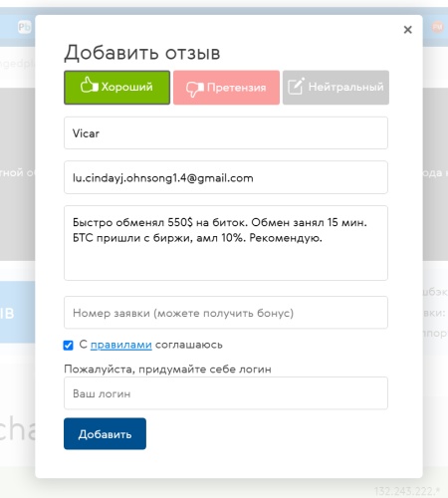Click the email field with gmail address
Image resolution: width=448 pixels, height=498 pixels.
tap(226, 177)
